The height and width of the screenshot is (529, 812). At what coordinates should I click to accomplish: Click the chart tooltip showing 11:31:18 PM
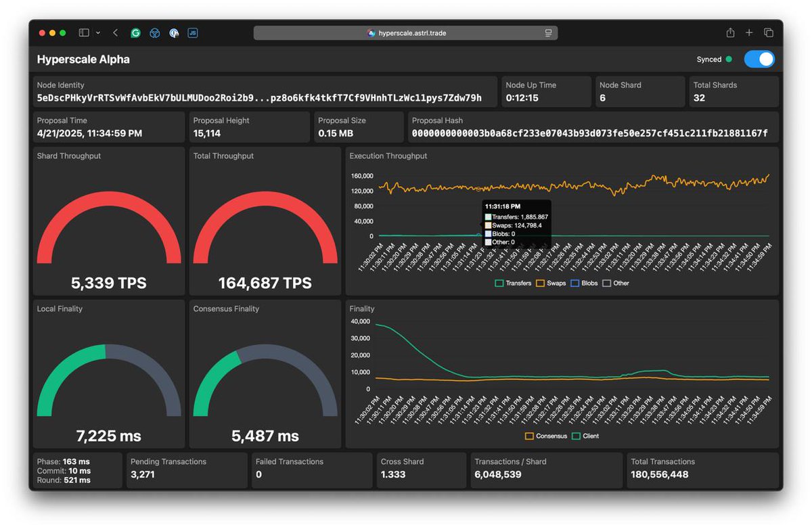(516, 224)
